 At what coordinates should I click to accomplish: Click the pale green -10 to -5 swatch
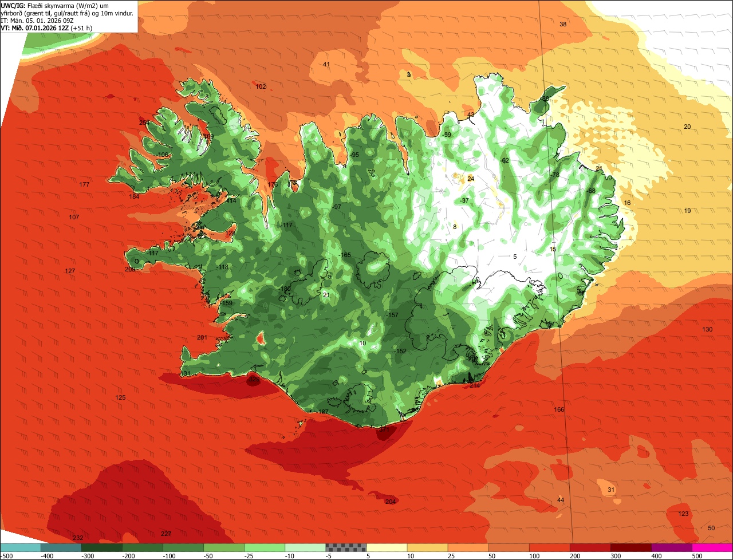pos(305,547)
